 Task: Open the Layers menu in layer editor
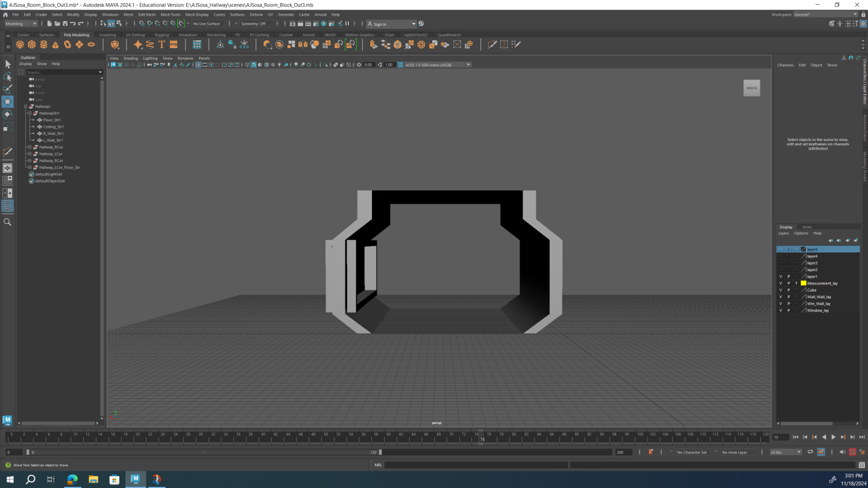coord(784,233)
